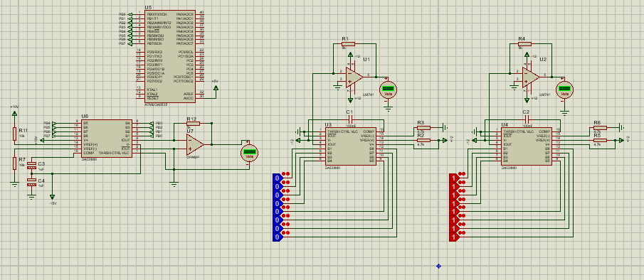
Task: Select feedback resistor R1
Action: 347,43
